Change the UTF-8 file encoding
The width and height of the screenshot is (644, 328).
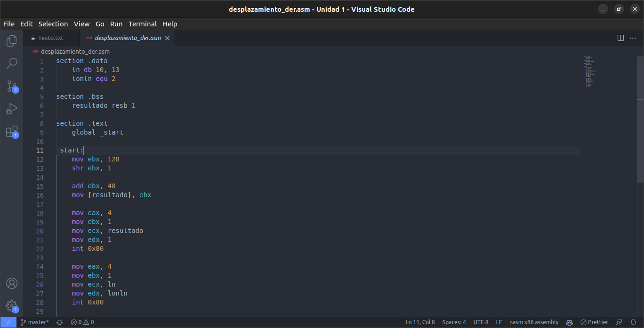481,322
